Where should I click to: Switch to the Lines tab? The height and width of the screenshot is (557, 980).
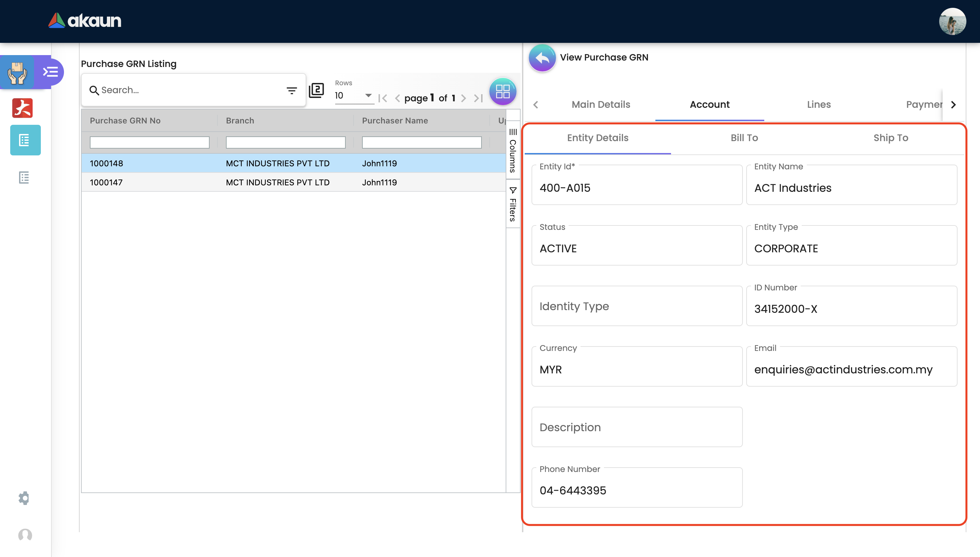coord(818,104)
